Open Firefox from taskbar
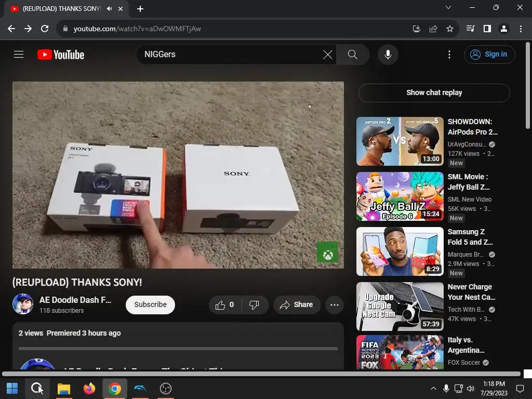The image size is (532, 399). coord(89,389)
